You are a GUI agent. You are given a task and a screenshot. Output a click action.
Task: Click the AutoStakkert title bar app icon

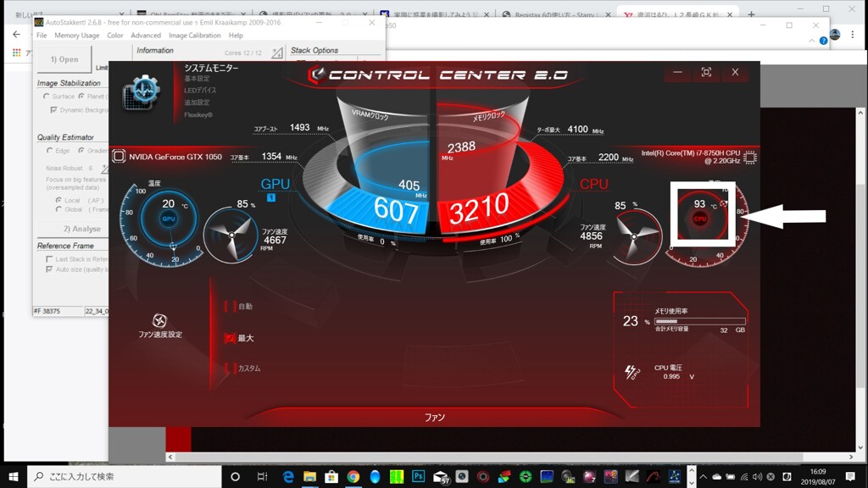coord(39,22)
